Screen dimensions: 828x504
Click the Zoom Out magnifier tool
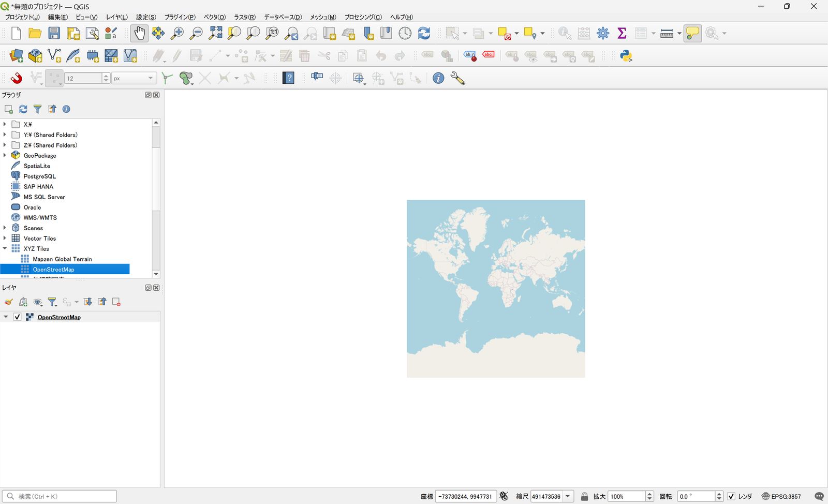[196, 33]
